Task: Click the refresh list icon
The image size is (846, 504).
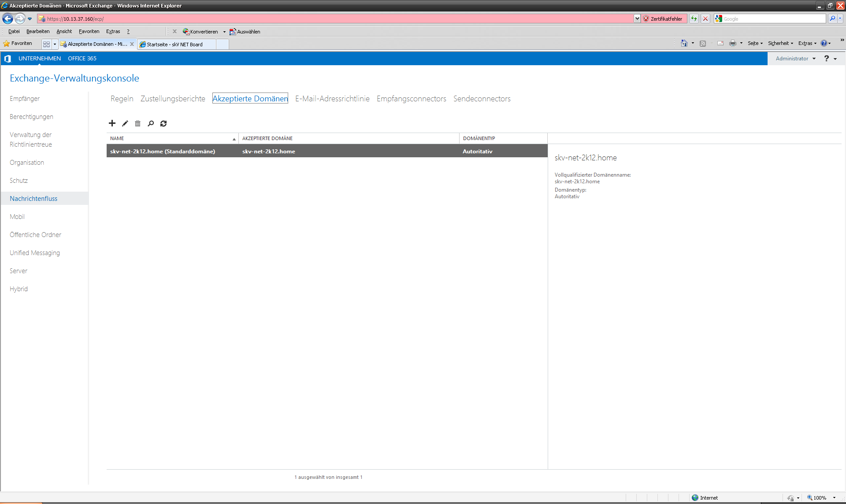Action: pyautogui.click(x=163, y=123)
